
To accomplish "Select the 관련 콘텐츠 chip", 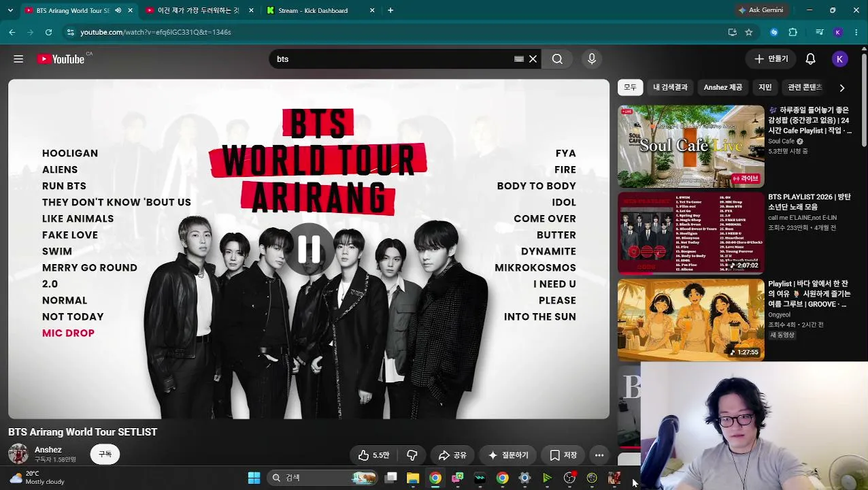I will (x=805, y=87).
